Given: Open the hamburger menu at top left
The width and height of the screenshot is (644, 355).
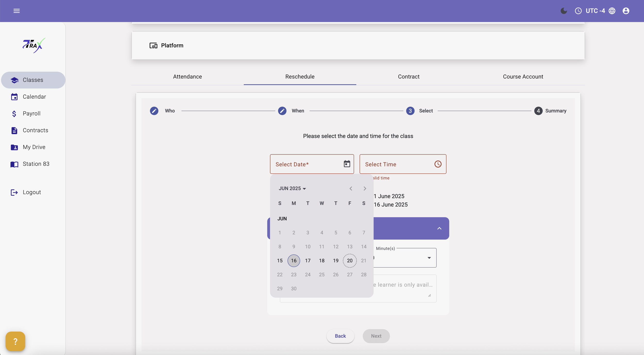Looking at the screenshot, I should pyautogui.click(x=17, y=11).
